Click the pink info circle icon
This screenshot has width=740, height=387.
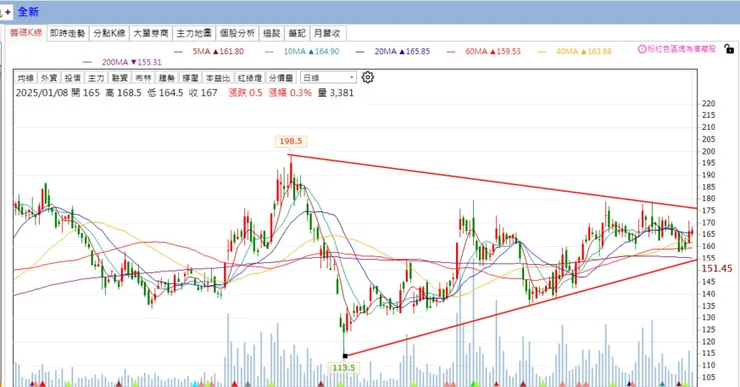(x=642, y=49)
